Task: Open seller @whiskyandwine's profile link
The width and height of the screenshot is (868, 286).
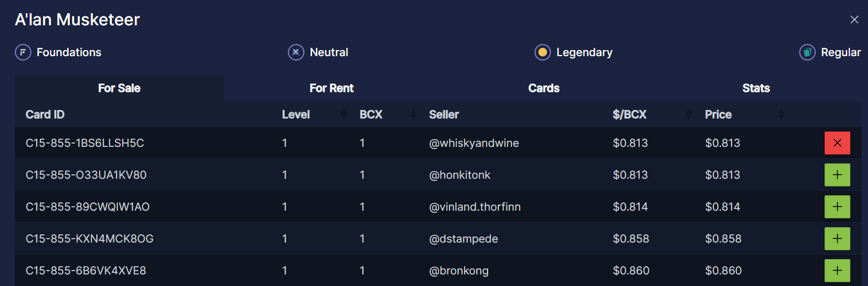Action: click(474, 143)
